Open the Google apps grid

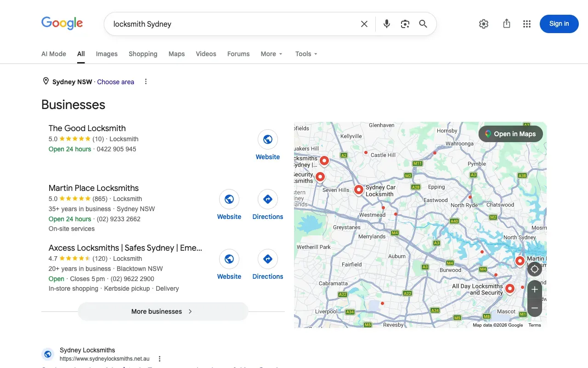tap(527, 24)
